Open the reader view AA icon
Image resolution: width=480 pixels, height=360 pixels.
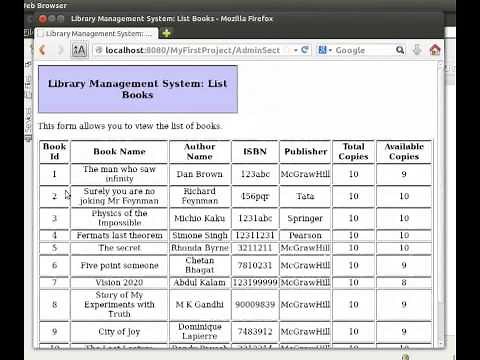(x=79, y=50)
